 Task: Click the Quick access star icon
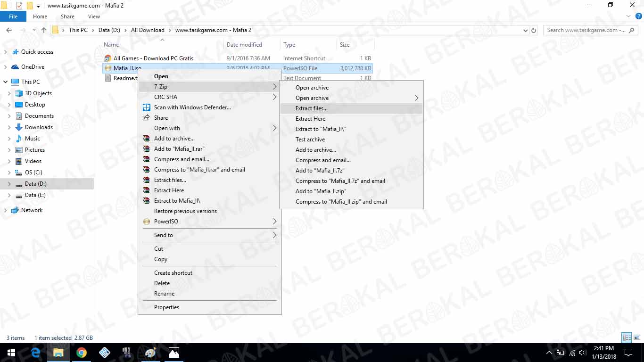16,52
